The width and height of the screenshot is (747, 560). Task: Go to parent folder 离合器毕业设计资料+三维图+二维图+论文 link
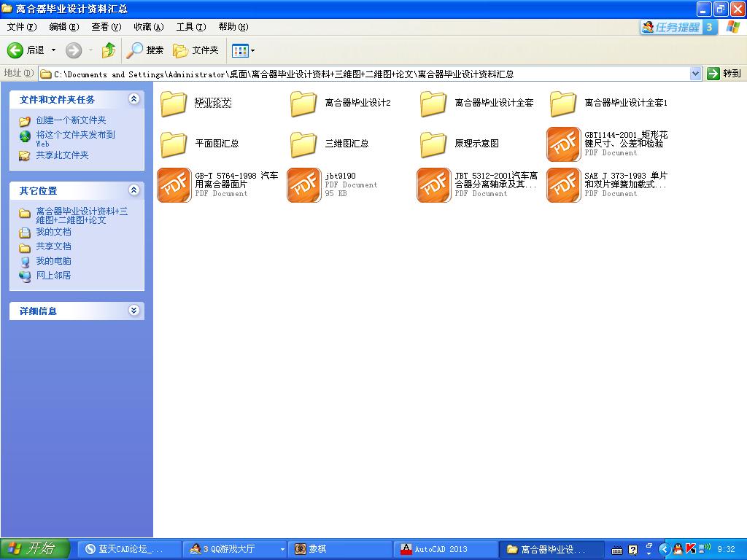(x=82, y=216)
